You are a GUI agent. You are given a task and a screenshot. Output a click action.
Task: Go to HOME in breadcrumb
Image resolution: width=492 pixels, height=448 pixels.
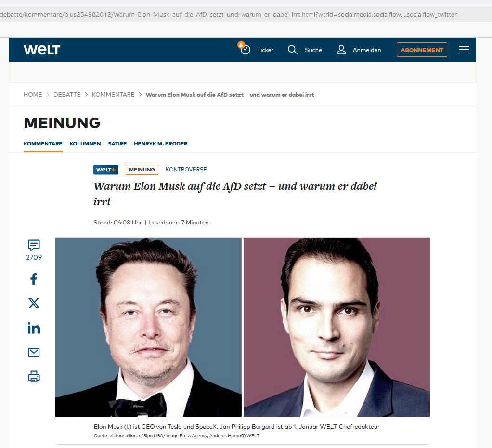click(33, 95)
